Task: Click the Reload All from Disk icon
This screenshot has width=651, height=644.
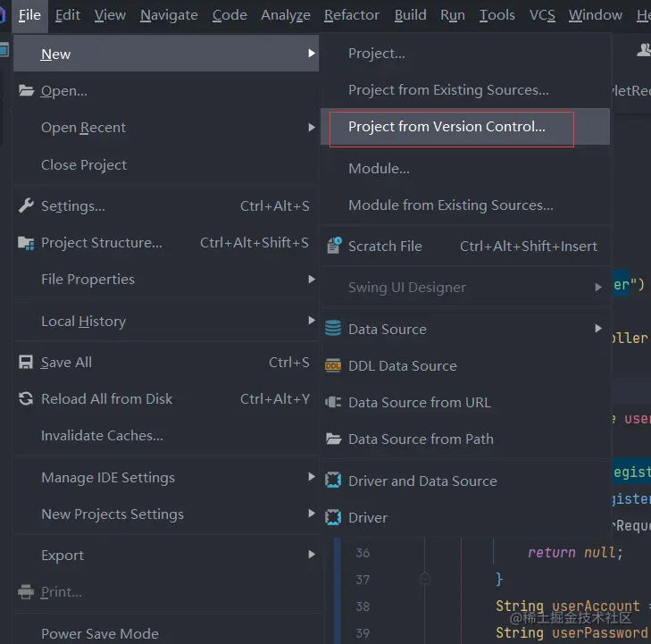Action: tap(26, 398)
